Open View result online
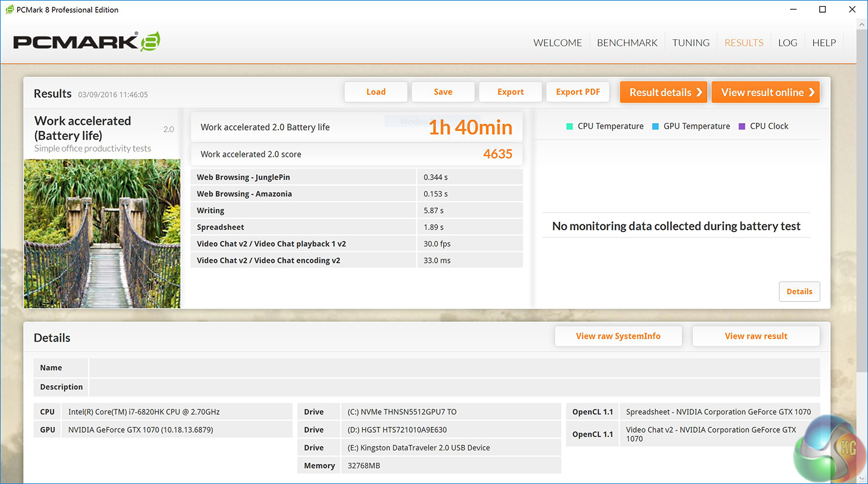This screenshot has width=868, height=484. (766, 92)
